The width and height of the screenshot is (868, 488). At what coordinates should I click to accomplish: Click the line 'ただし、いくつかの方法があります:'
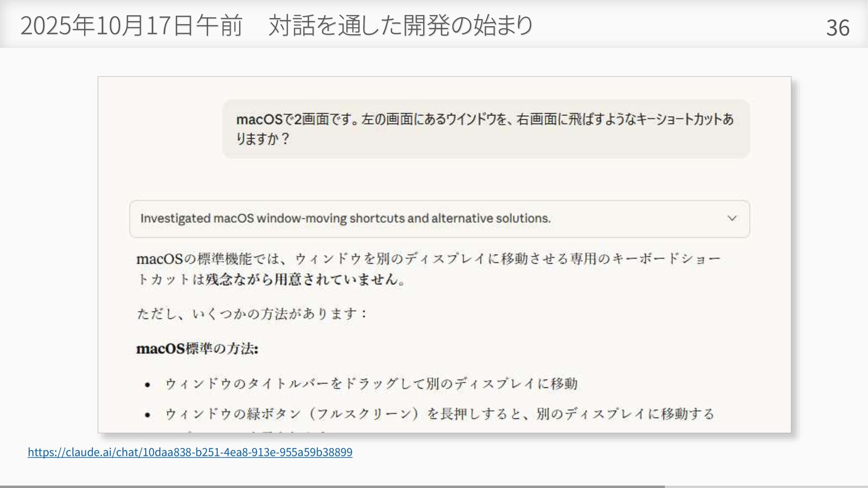(252, 314)
